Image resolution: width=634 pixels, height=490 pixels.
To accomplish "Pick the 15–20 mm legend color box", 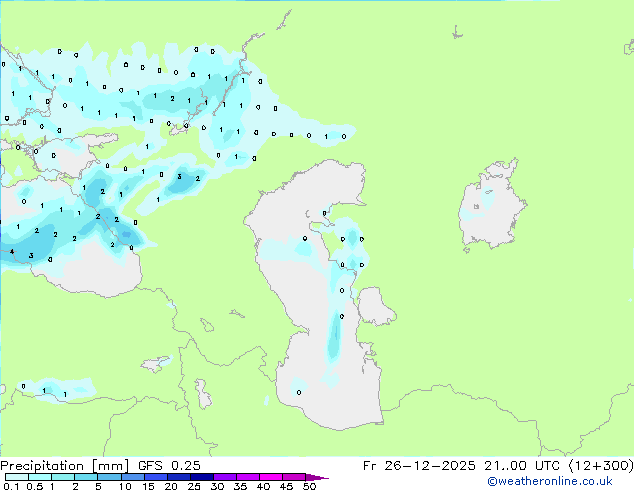I will [x=156, y=477].
